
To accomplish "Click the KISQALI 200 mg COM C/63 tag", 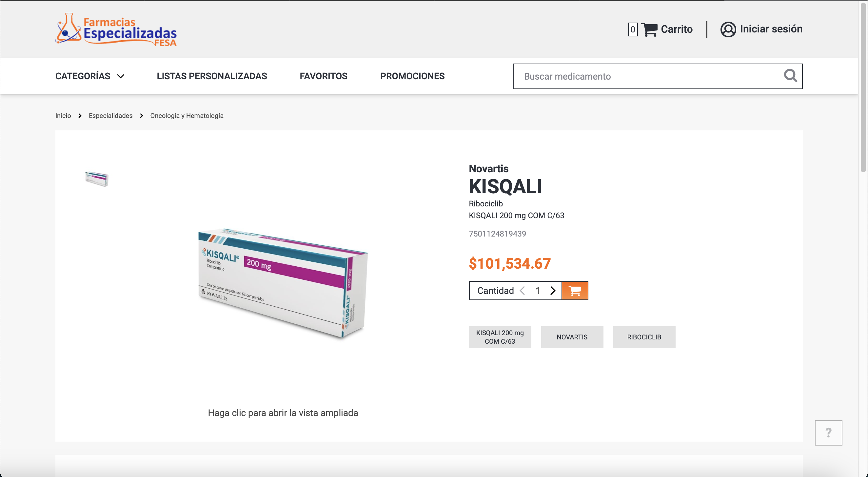I will pyautogui.click(x=500, y=337).
